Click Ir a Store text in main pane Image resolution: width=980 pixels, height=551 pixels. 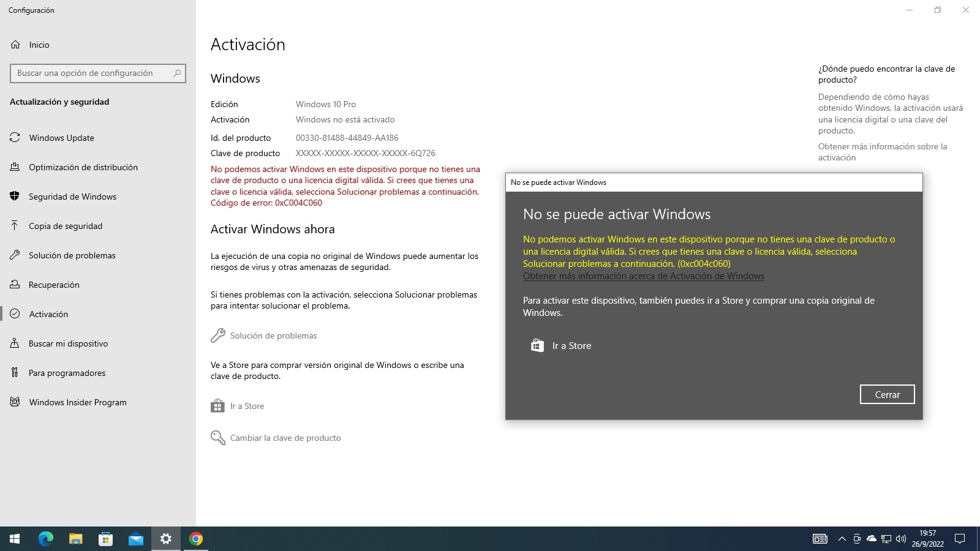[247, 406]
